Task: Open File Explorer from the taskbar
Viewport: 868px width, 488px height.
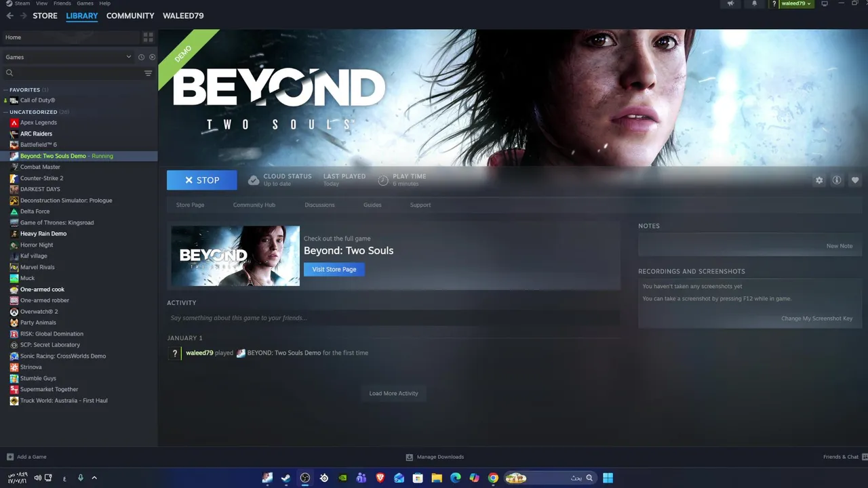Action: pos(437,478)
